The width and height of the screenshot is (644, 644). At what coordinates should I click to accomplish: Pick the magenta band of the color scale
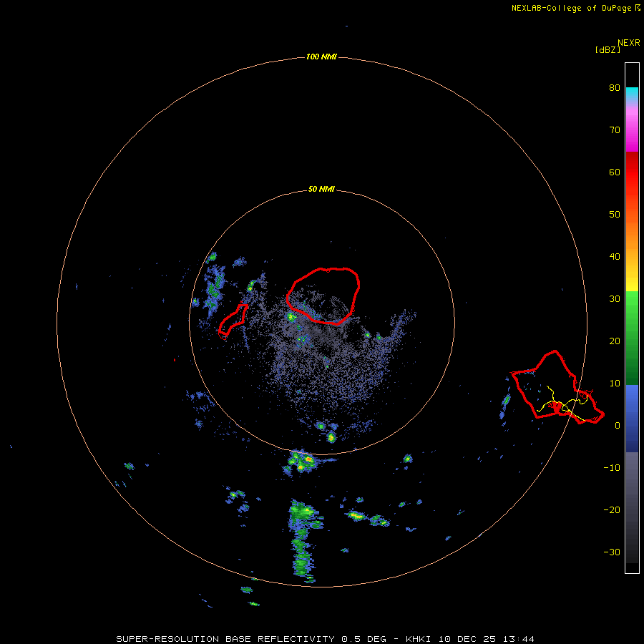632,132
